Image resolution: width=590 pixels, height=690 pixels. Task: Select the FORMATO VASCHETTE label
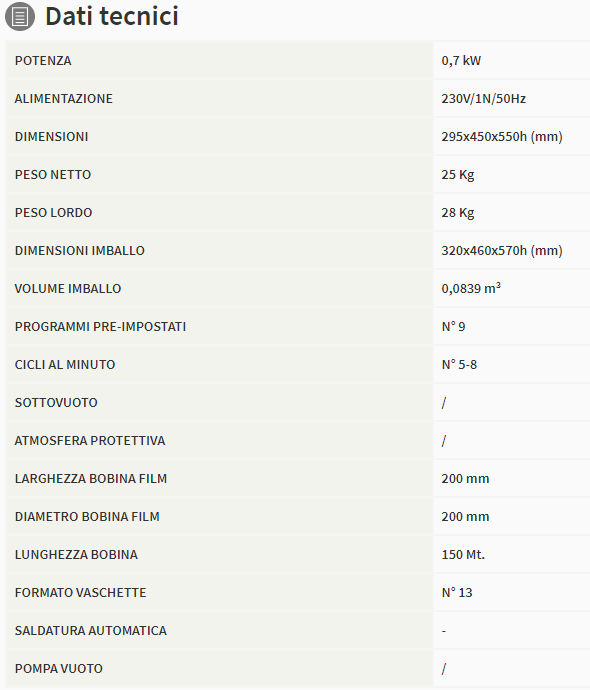pyautogui.click(x=80, y=592)
